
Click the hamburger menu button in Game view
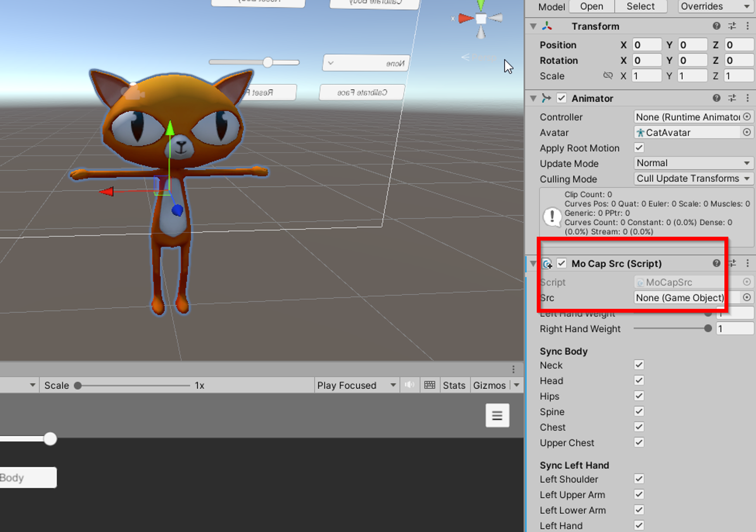point(497,415)
